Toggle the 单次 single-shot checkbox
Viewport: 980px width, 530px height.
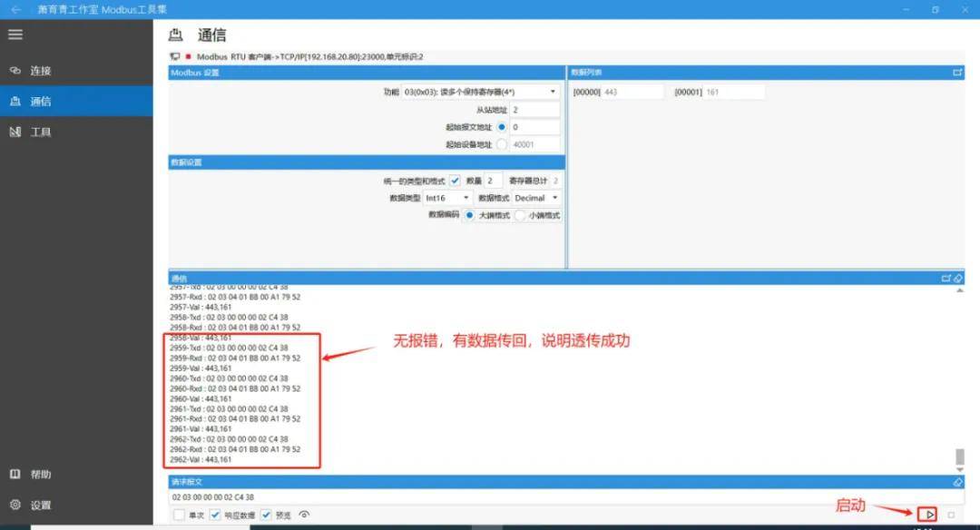point(179,515)
